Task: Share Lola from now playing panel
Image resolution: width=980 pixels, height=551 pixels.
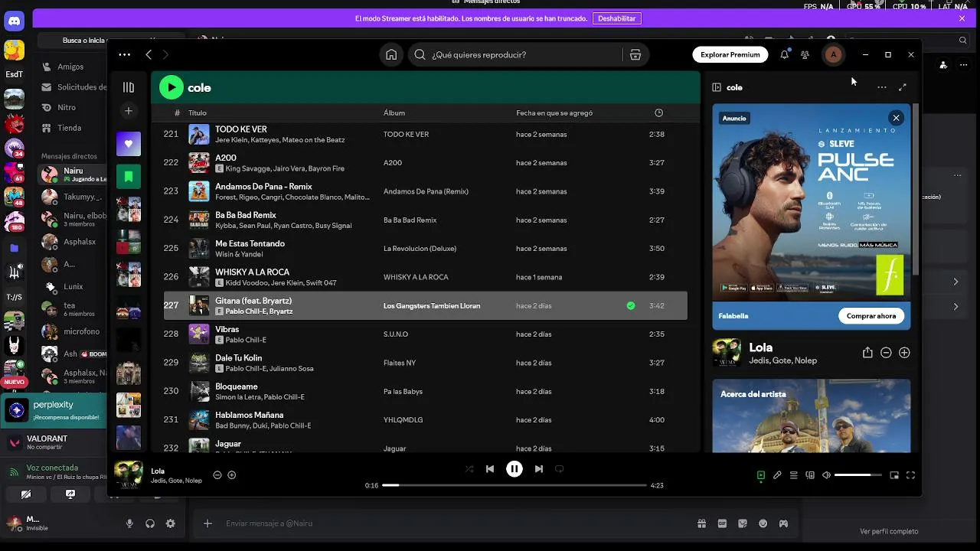Action: [x=867, y=353]
